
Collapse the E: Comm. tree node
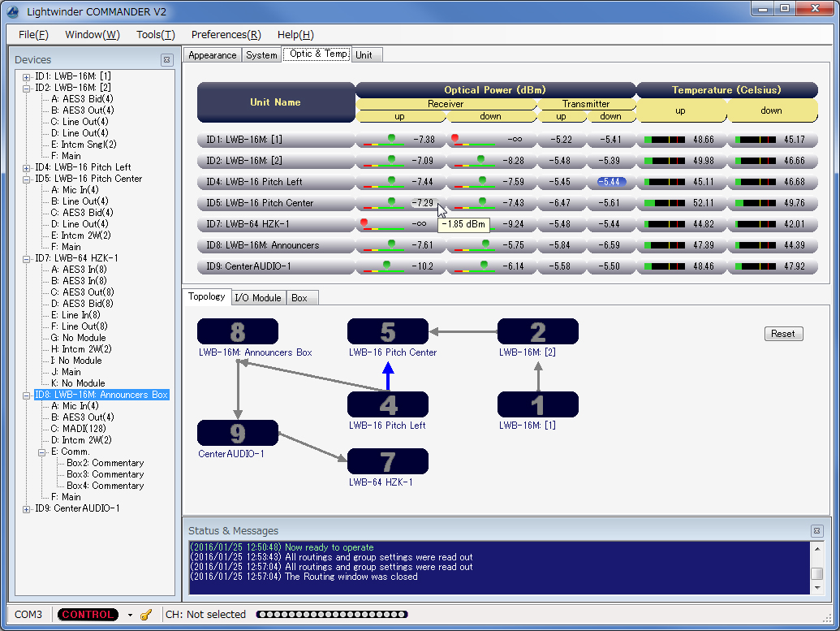click(x=41, y=452)
